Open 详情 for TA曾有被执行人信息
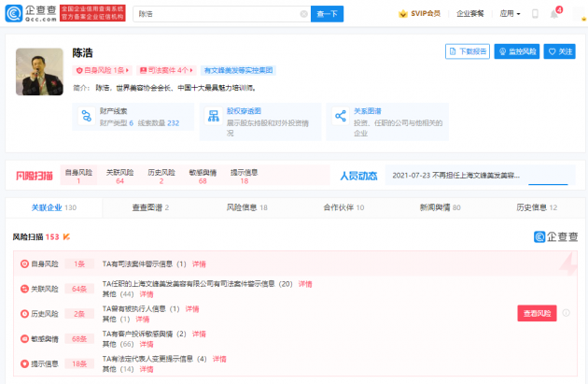This screenshot has height=384, width=588. 192,309
